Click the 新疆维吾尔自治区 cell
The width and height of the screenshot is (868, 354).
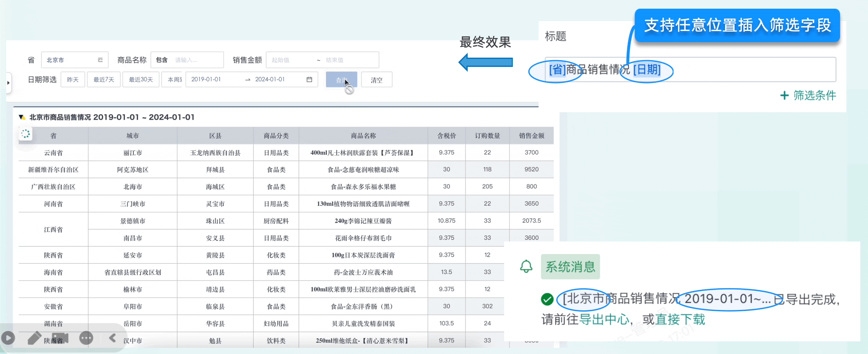pyautogui.click(x=53, y=170)
